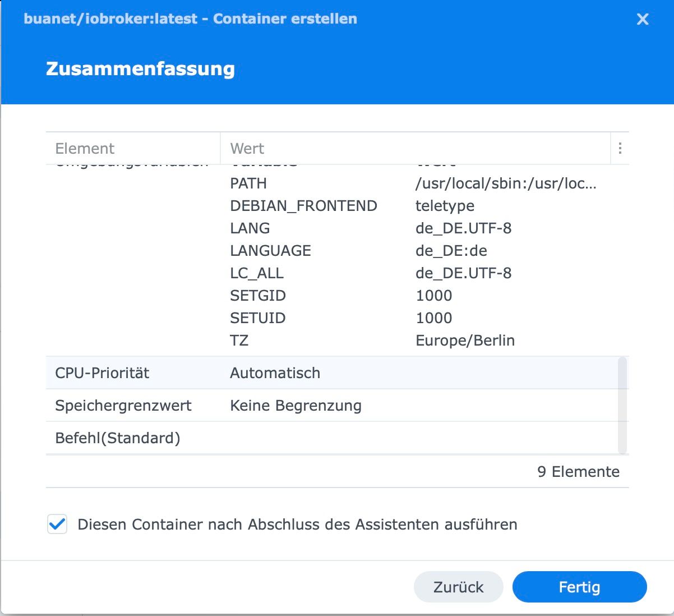Toggle run container after wizard checkbox

57,524
